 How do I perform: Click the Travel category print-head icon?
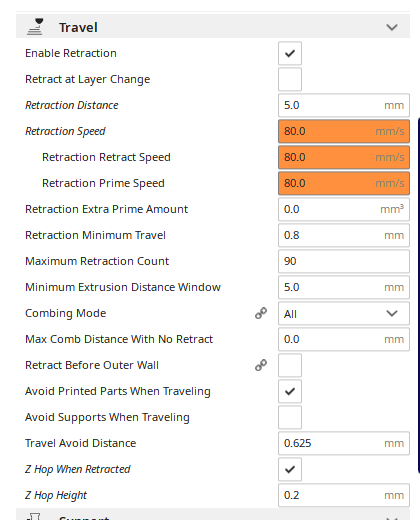35,27
